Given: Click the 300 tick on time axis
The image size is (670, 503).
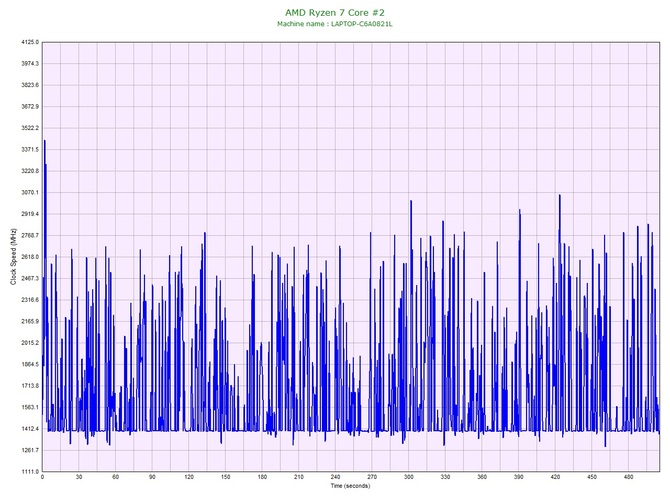Looking at the screenshot, I should 409,477.
